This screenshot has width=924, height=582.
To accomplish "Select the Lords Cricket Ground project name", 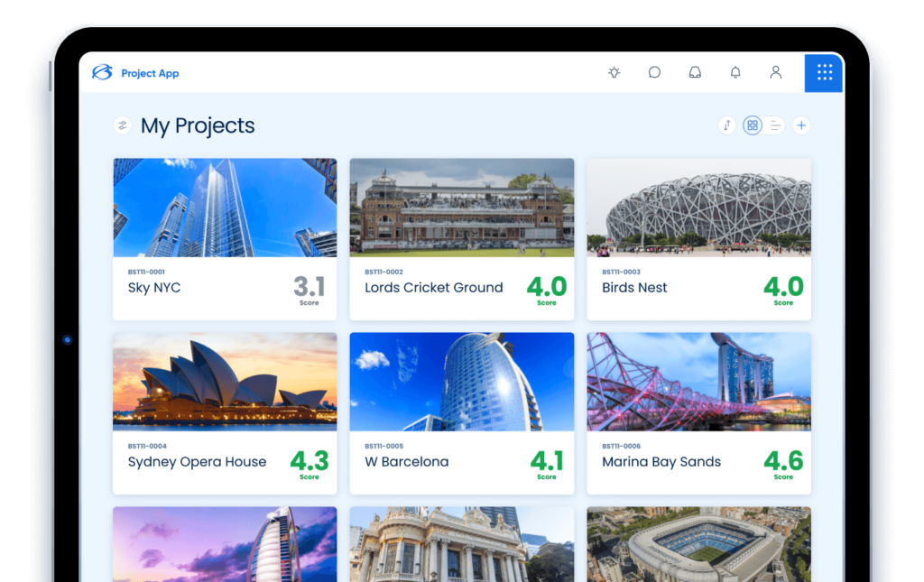I will 434,288.
